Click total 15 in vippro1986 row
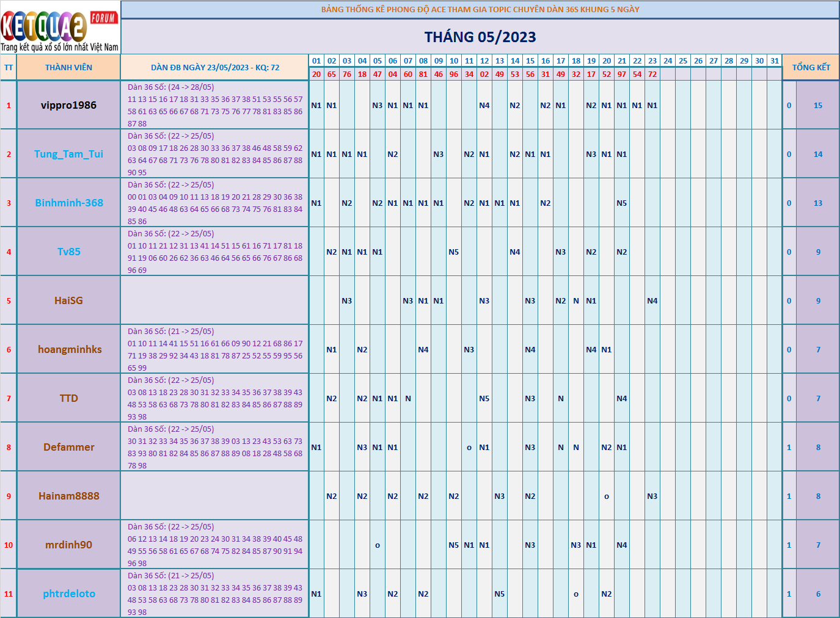This screenshot has width=840, height=618. tap(818, 105)
